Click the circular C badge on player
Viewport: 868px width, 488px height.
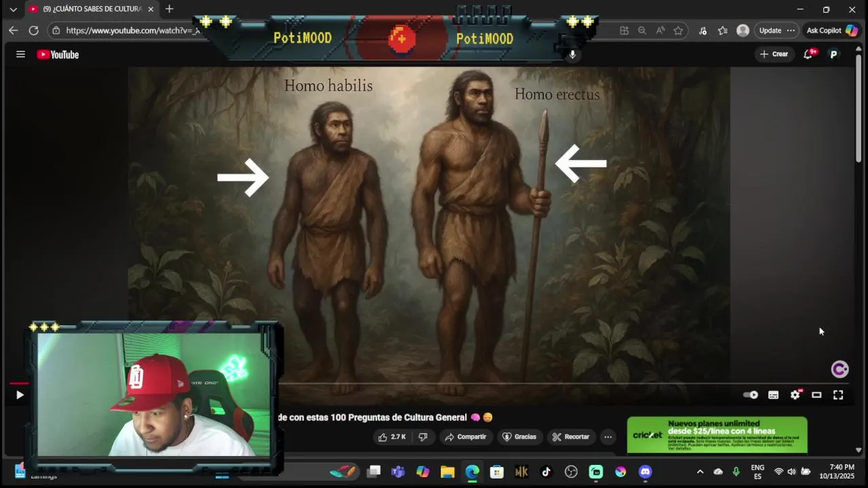pos(840,369)
